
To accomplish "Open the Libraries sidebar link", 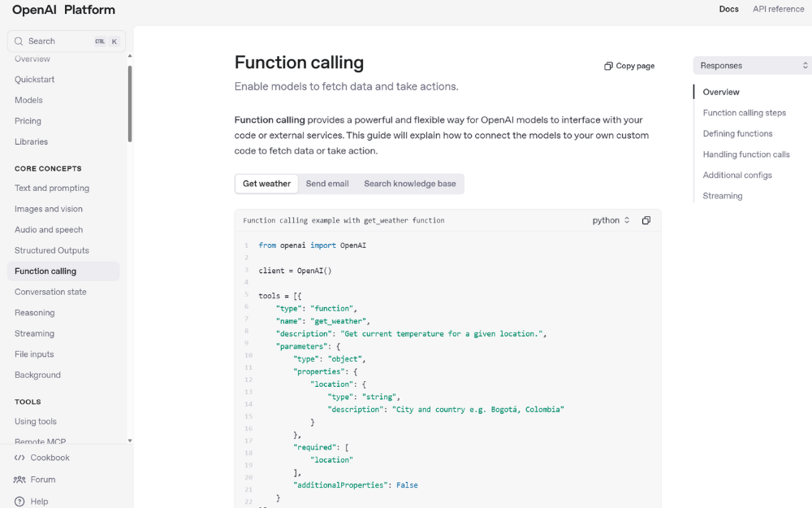I will pyautogui.click(x=31, y=141).
